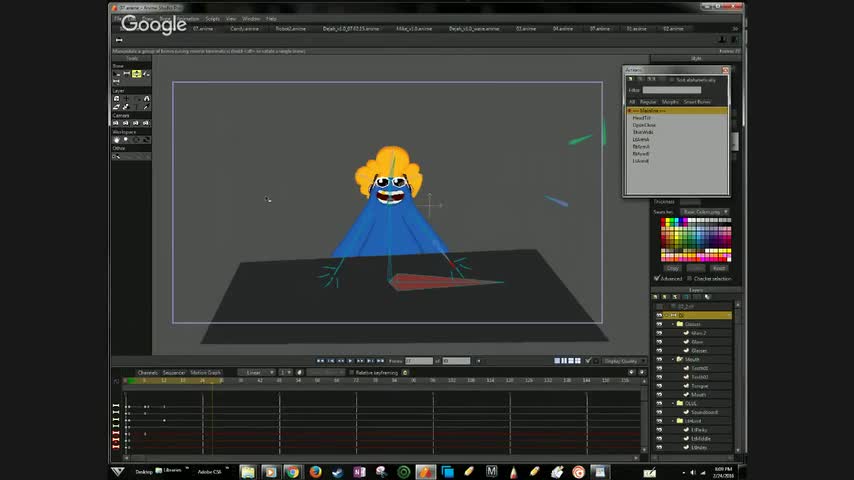Collapse the Mouth group in Layers
This screenshot has height=480, width=854.
pyautogui.click(x=673, y=360)
